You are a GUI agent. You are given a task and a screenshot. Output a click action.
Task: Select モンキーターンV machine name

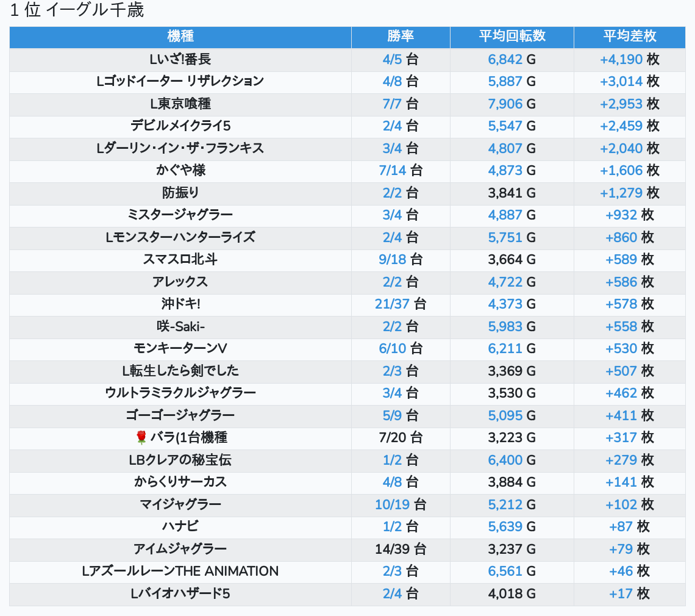(180, 349)
